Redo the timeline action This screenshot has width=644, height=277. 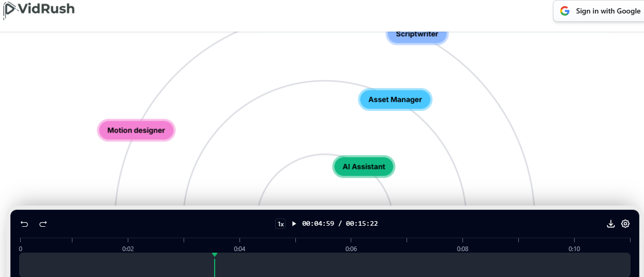tap(43, 224)
